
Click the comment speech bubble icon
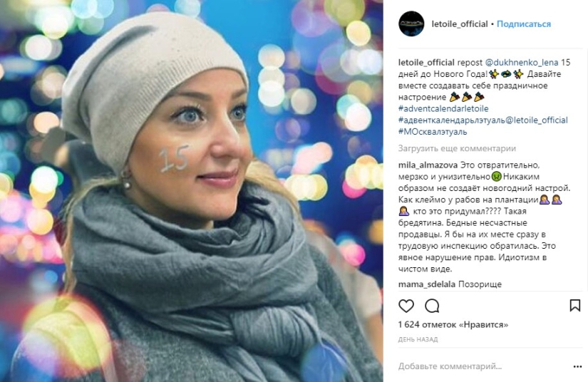pos(432,306)
